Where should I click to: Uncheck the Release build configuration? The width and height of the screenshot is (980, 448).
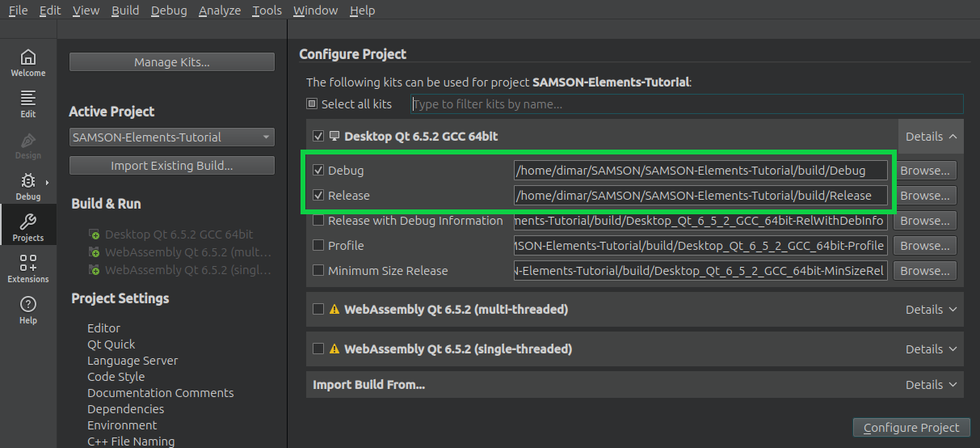click(x=318, y=195)
